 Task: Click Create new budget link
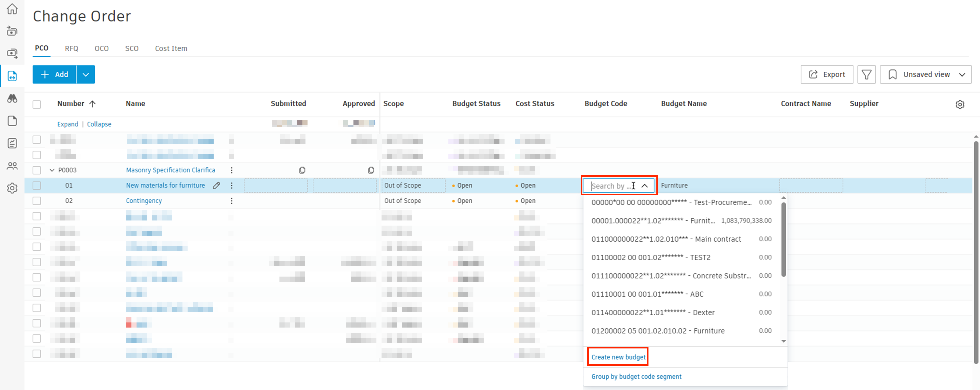tap(618, 357)
